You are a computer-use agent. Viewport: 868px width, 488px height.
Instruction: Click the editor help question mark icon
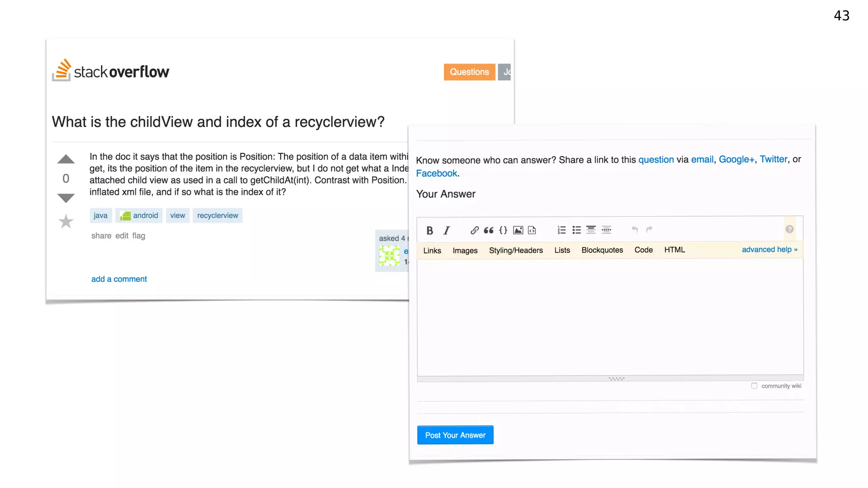tap(789, 229)
